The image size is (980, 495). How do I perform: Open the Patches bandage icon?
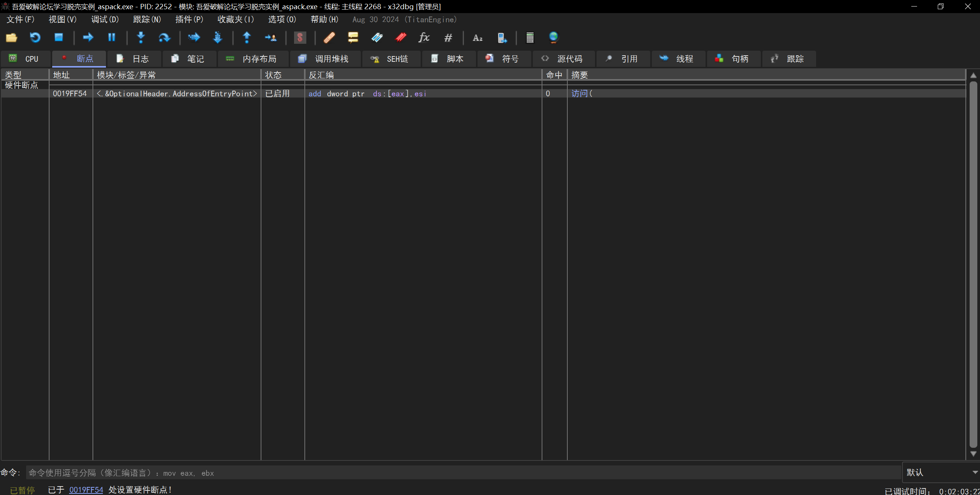(x=329, y=37)
